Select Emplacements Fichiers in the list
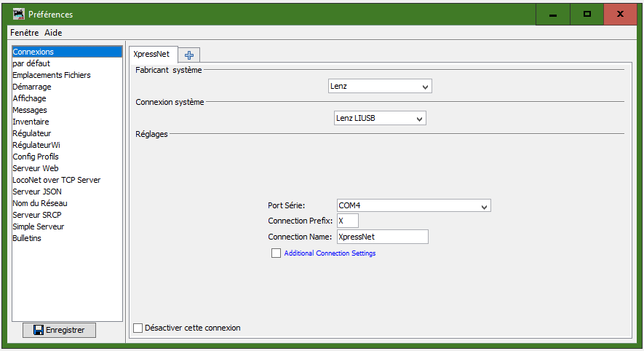 click(x=67, y=75)
